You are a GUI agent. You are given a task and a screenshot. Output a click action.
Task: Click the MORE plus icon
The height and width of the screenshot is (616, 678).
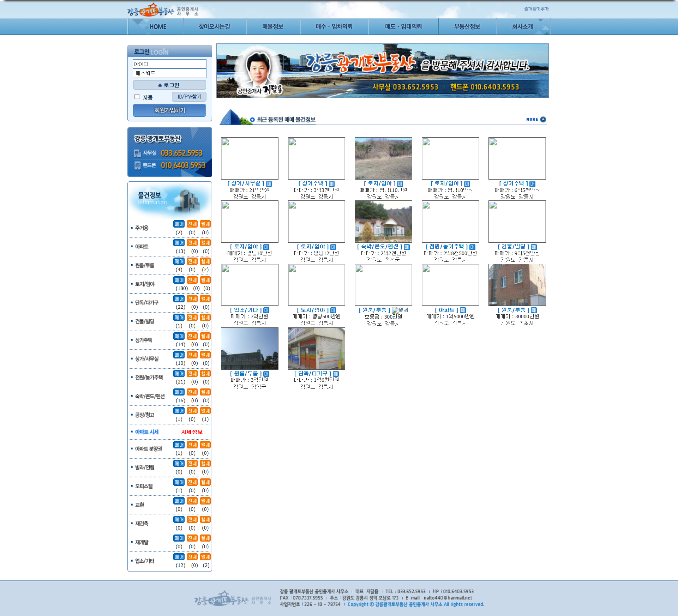543,119
